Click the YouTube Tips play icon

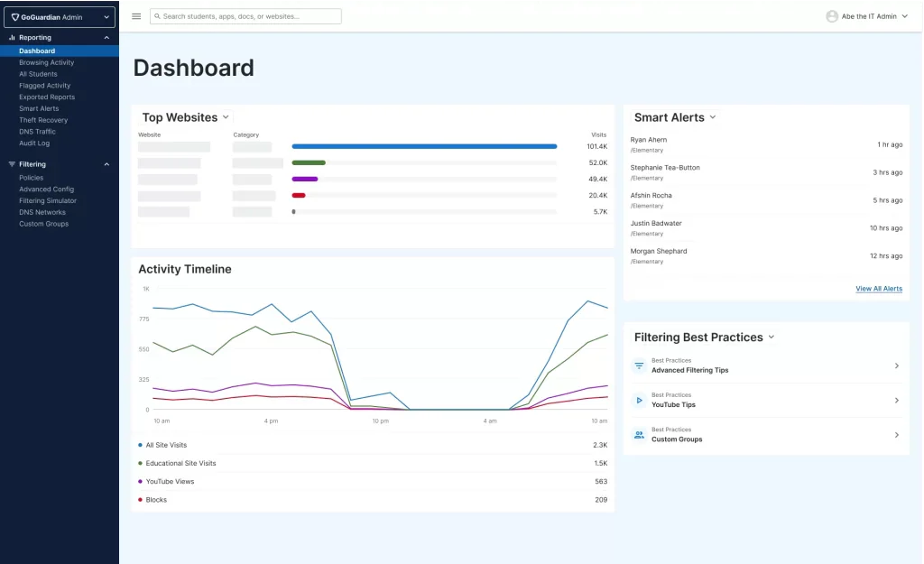[x=639, y=400]
